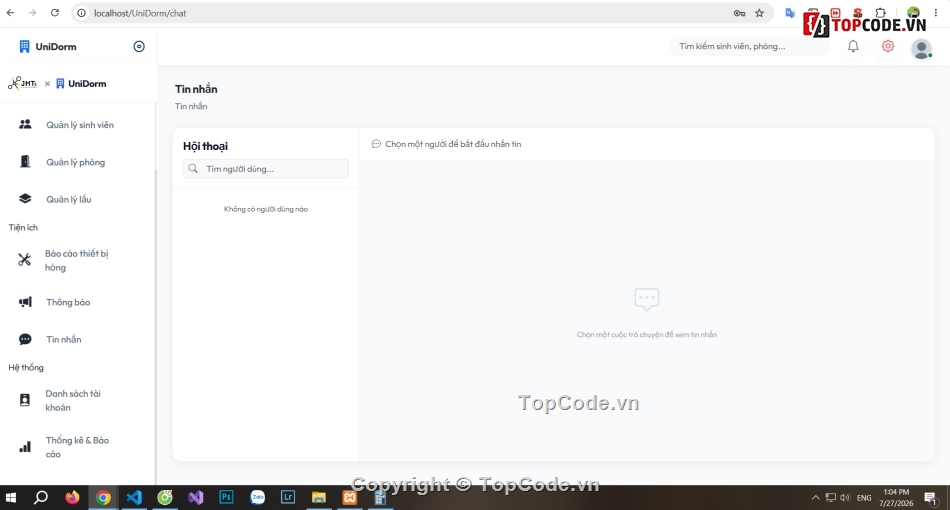950x510 pixels.
Task: Open the user avatar profile menu
Action: click(x=922, y=48)
